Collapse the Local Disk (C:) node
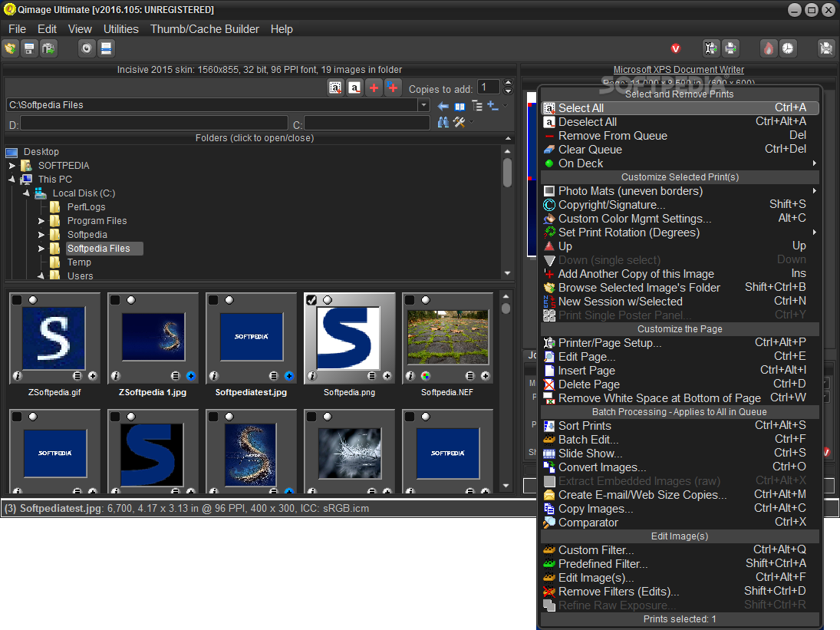Viewport: 840px width, 630px height. point(26,193)
